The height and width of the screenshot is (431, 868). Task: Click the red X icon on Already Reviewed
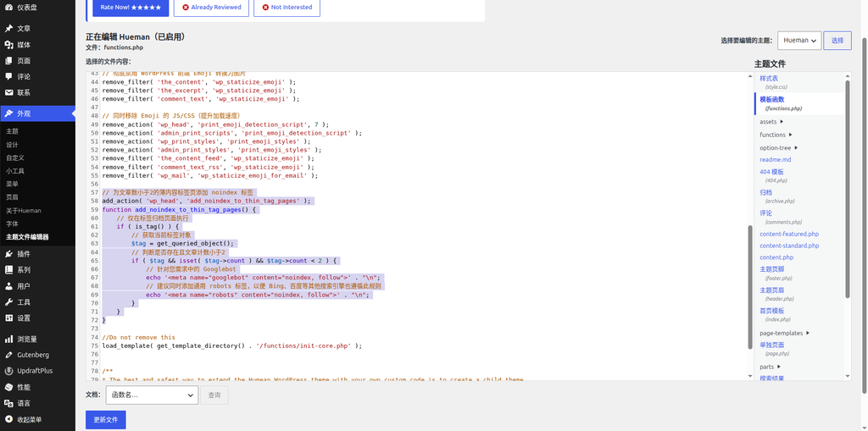tap(186, 7)
